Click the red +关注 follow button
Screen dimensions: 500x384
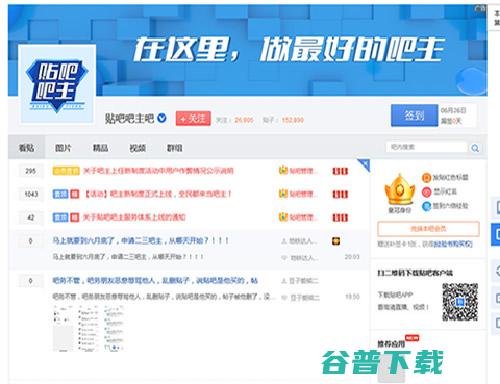193,118
